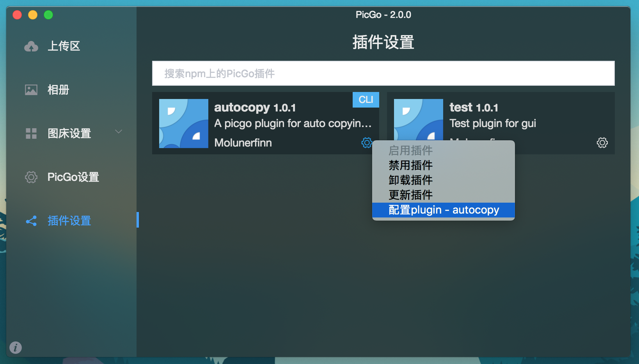Click the album (相册) picture icon
The image size is (639, 364).
[x=31, y=90]
